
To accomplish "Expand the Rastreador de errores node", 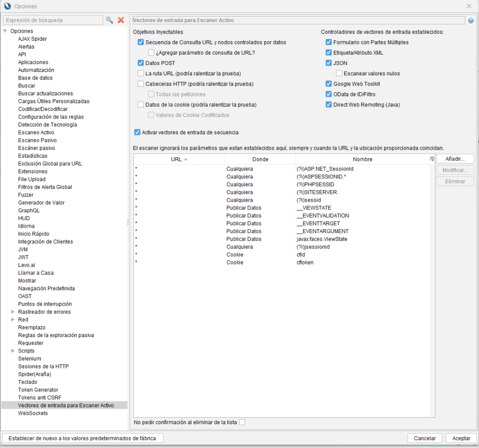I will coord(13,312).
